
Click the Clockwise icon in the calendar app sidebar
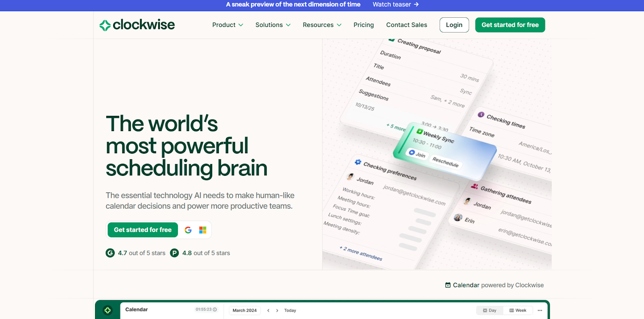click(107, 310)
